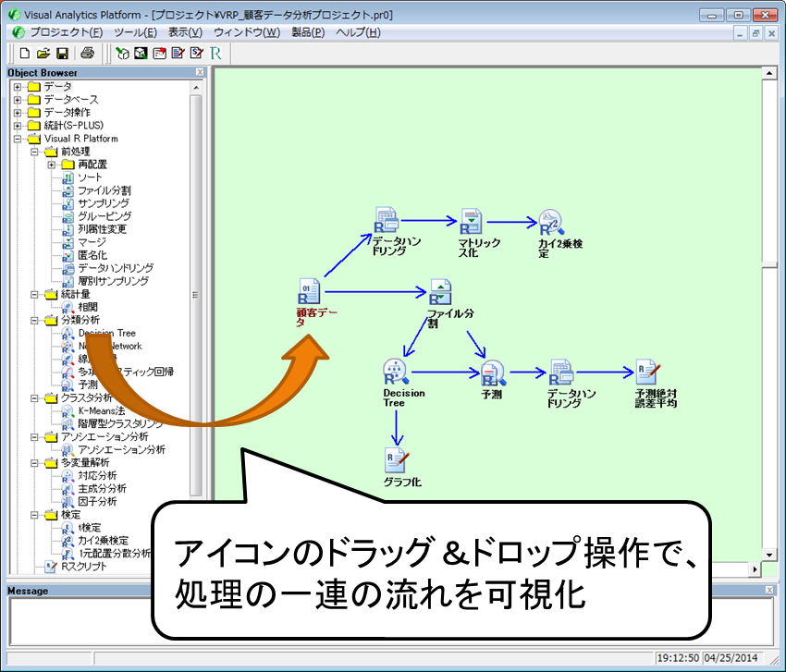Collapse the 多変量解析 folder
Screen dimensions: 786x672
(x=34, y=462)
